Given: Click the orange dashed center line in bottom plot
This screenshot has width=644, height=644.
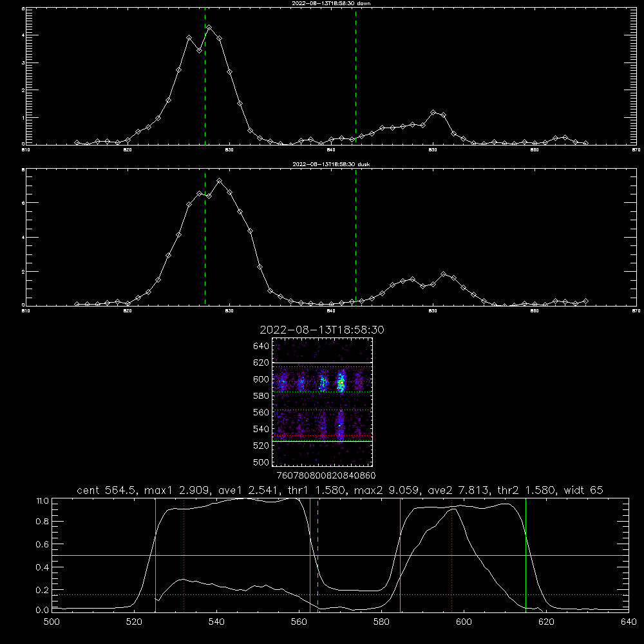Looking at the screenshot, I should (318, 554).
